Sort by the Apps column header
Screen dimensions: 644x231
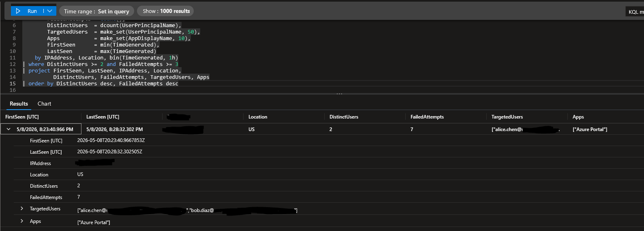[x=578, y=117]
